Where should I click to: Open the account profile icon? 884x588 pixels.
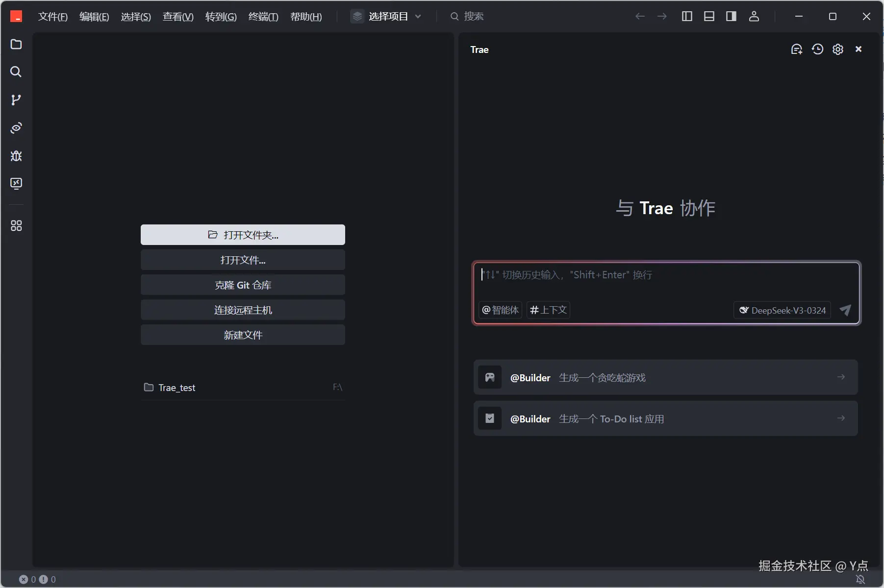tap(754, 17)
